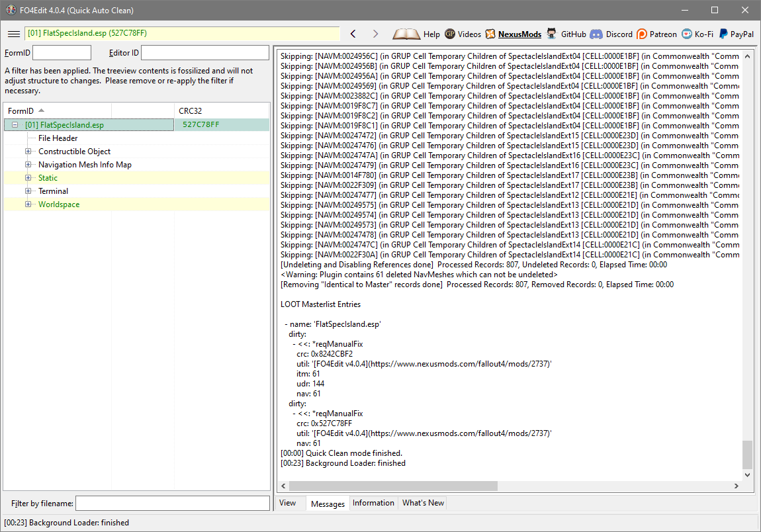Open the hamburger main menu
This screenshot has width=761, height=532.
(x=14, y=34)
